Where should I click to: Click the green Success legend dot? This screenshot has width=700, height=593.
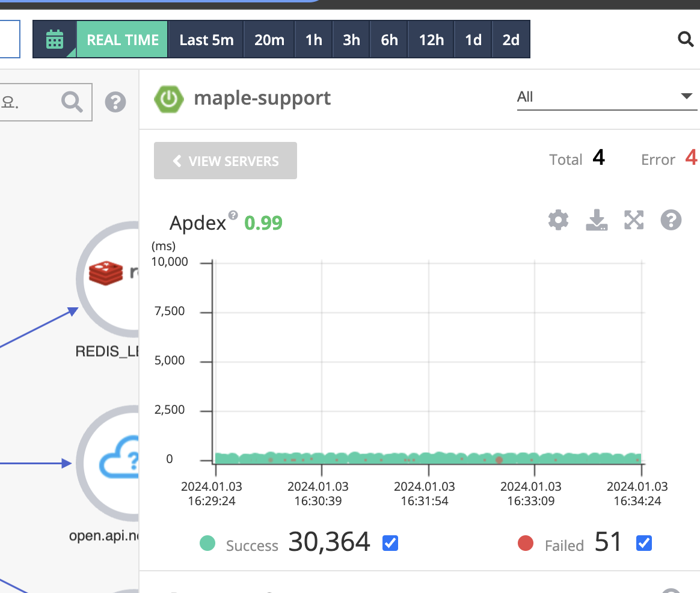click(207, 543)
